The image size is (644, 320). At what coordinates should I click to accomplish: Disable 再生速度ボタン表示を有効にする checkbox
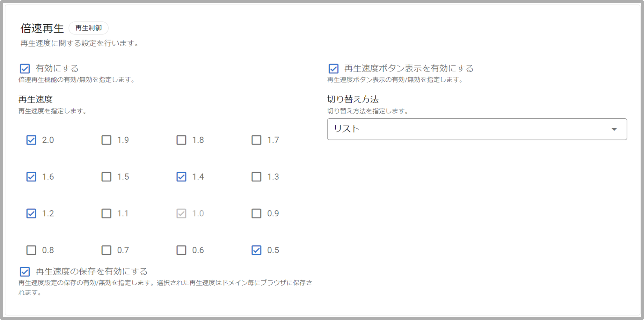click(333, 69)
